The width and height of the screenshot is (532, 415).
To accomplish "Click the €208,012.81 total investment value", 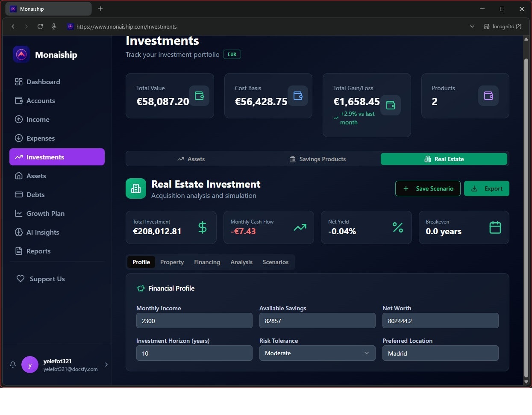I will [157, 231].
